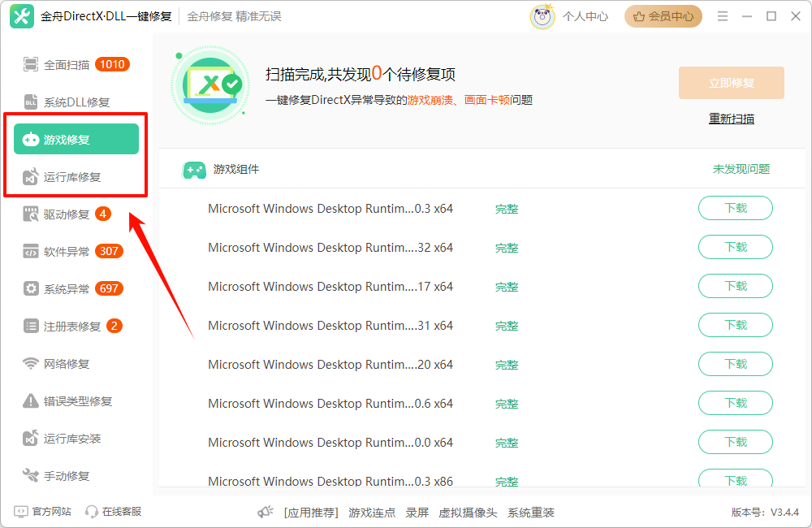Open the 驱动修复 section
Viewport: 812px width, 528px height.
click(x=65, y=214)
